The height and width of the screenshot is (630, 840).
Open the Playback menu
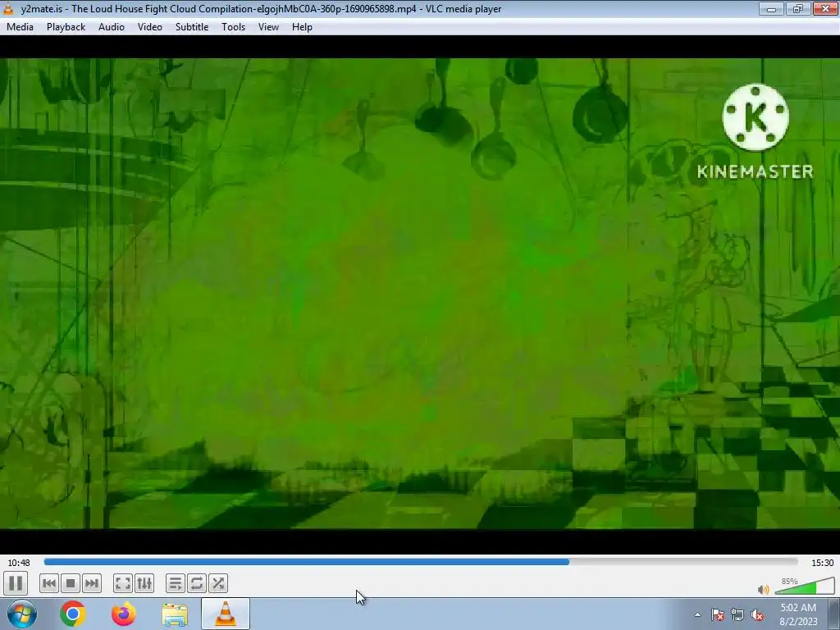(x=66, y=27)
